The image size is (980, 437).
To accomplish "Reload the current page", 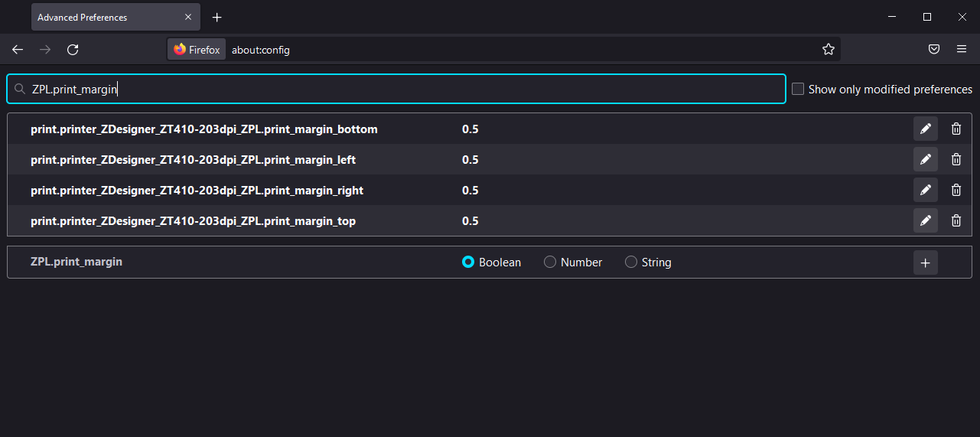I will click(73, 50).
